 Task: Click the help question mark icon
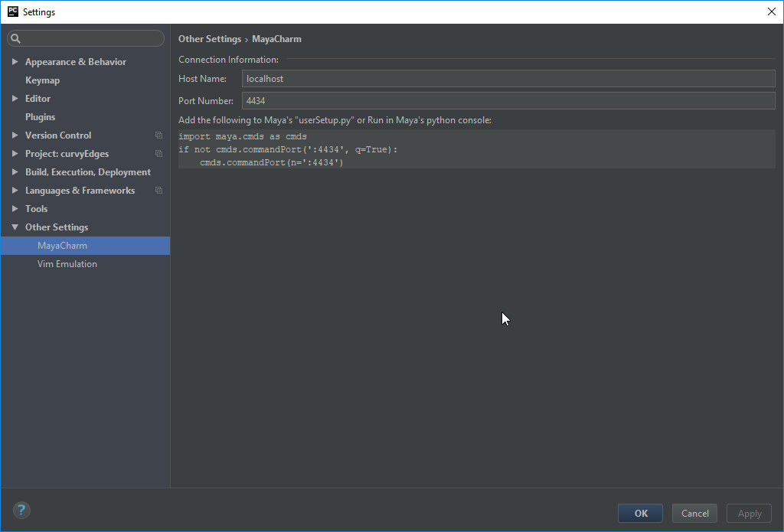(x=21, y=511)
